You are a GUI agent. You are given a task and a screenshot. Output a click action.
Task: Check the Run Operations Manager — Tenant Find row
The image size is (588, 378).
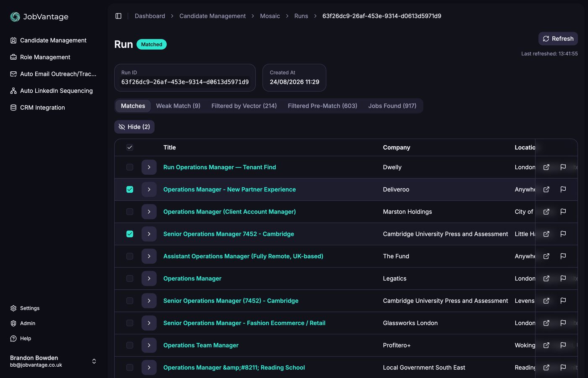[130, 167]
